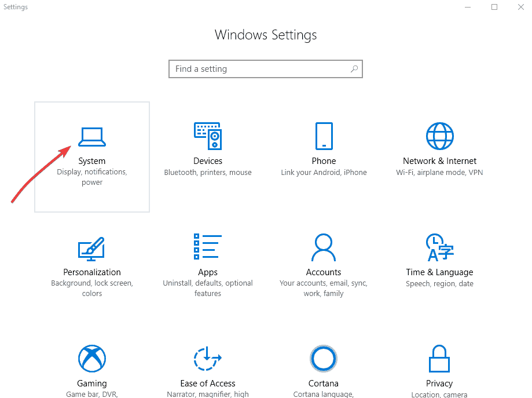Open the Cortana circle icon
532x398 pixels.
click(x=324, y=359)
